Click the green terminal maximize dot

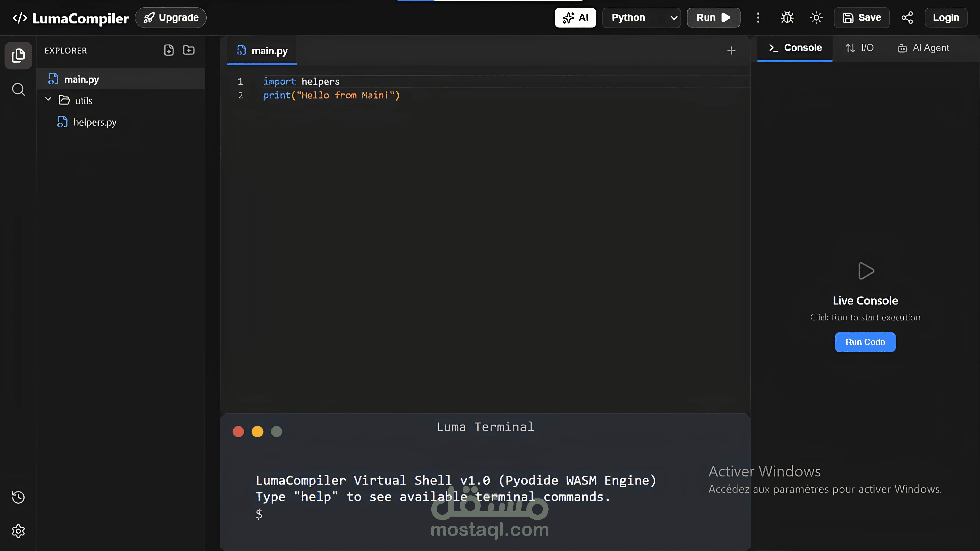pyautogui.click(x=277, y=432)
